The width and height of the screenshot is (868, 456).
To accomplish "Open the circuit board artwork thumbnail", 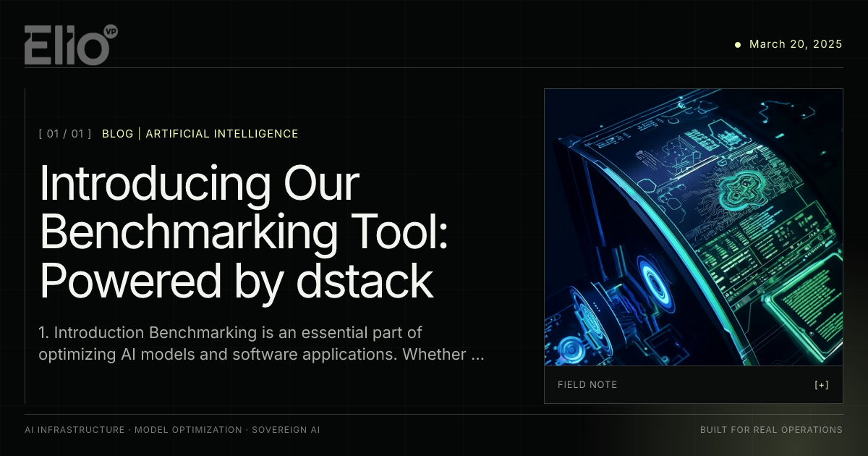I will (x=693, y=227).
